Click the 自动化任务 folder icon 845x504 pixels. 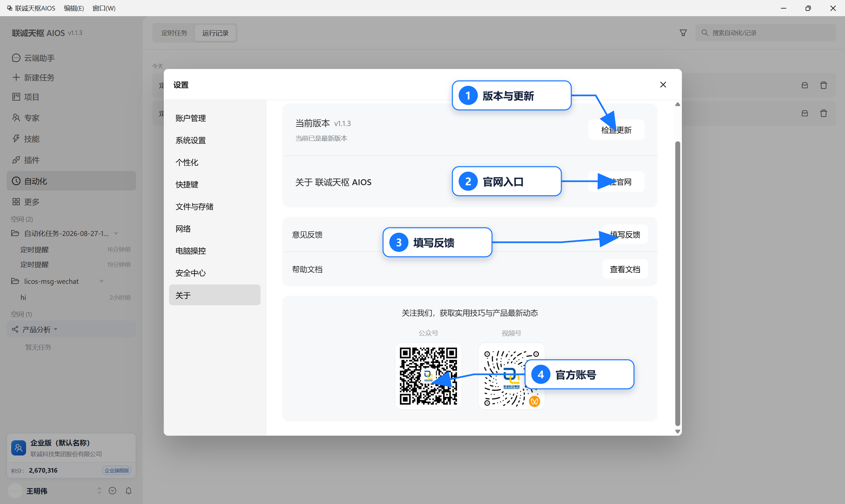(15, 233)
